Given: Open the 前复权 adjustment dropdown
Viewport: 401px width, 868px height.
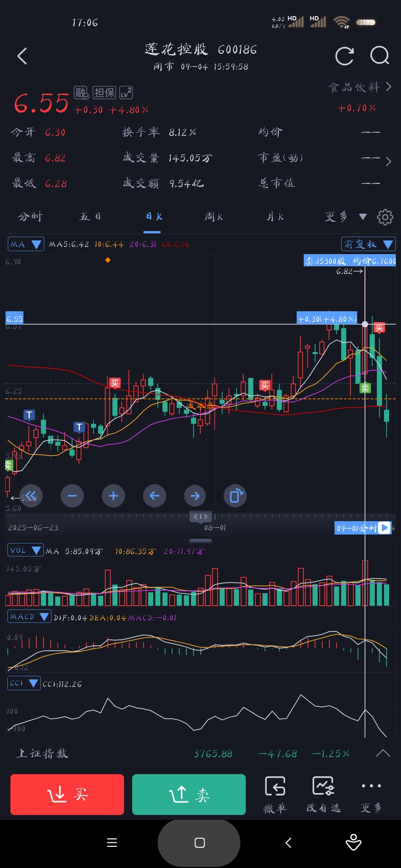Looking at the screenshot, I should point(368,244).
